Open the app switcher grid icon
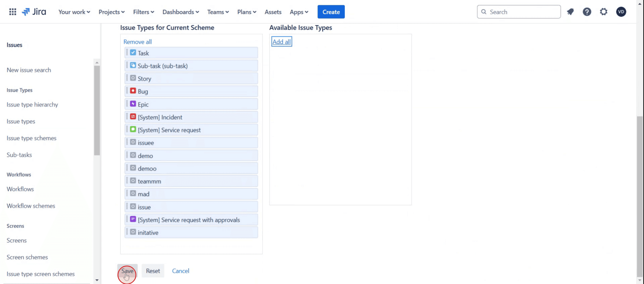644x284 pixels. [x=12, y=12]
